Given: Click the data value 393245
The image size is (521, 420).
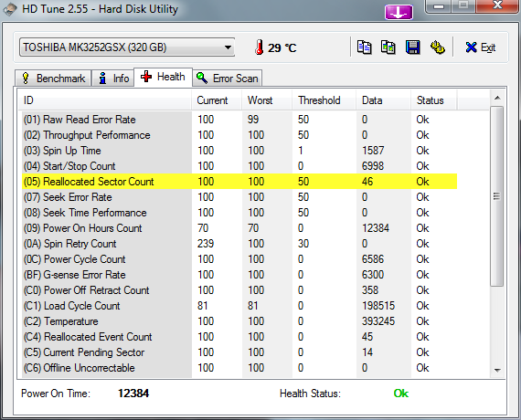Looking at the screenshot, I should coord(378,321).
